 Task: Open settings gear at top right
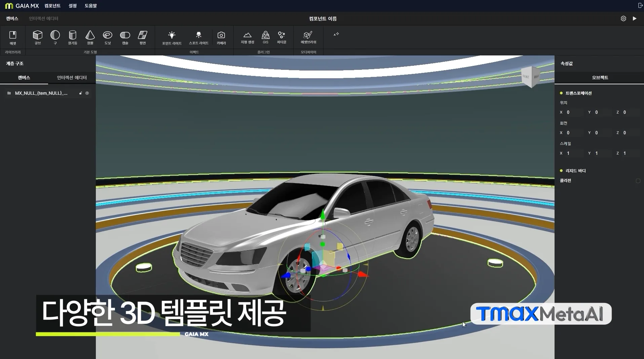coord(623,18)
